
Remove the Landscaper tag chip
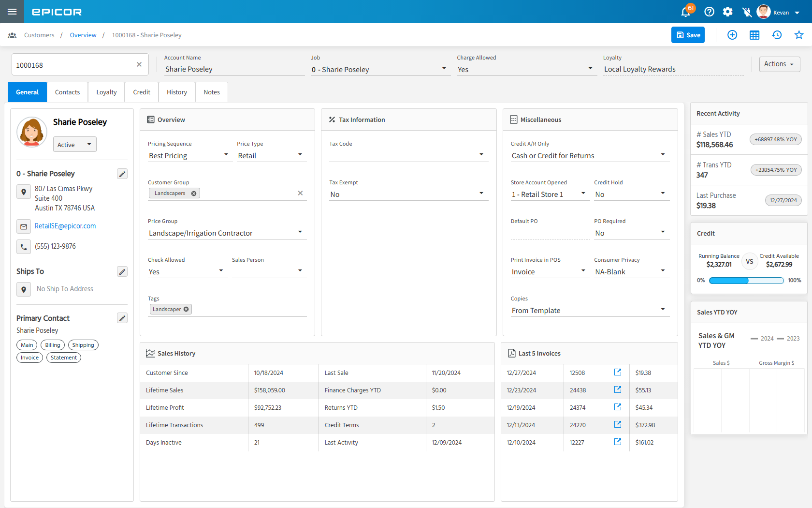[187, 309]
